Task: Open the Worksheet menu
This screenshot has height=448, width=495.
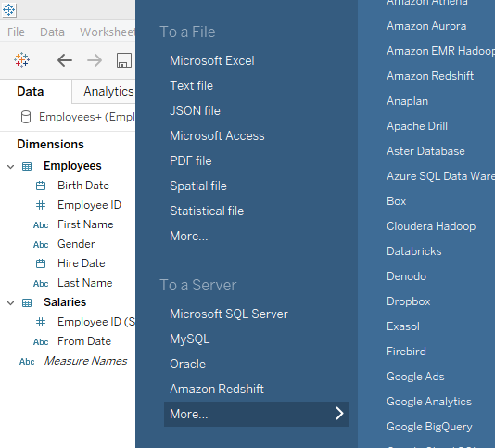Action: click(x=108, y=32)
